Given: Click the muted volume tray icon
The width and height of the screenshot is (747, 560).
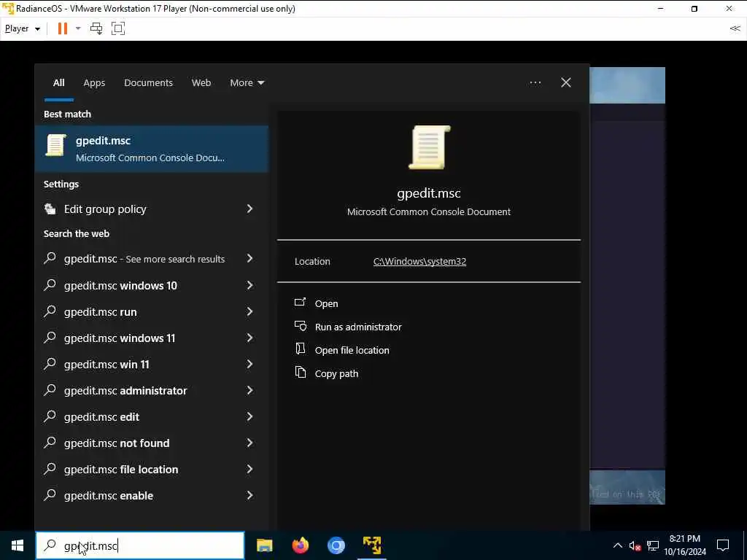Looking at the screenshot, I should (x=635, y=545).
